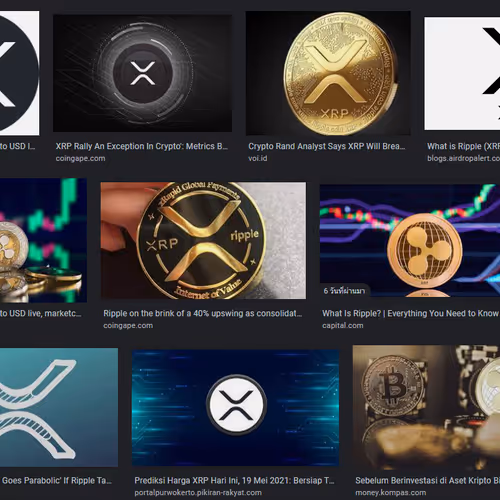
Task: Open the gold XRP coin image from voi.id
Action: pyautogui.click(x=328, y=73)
